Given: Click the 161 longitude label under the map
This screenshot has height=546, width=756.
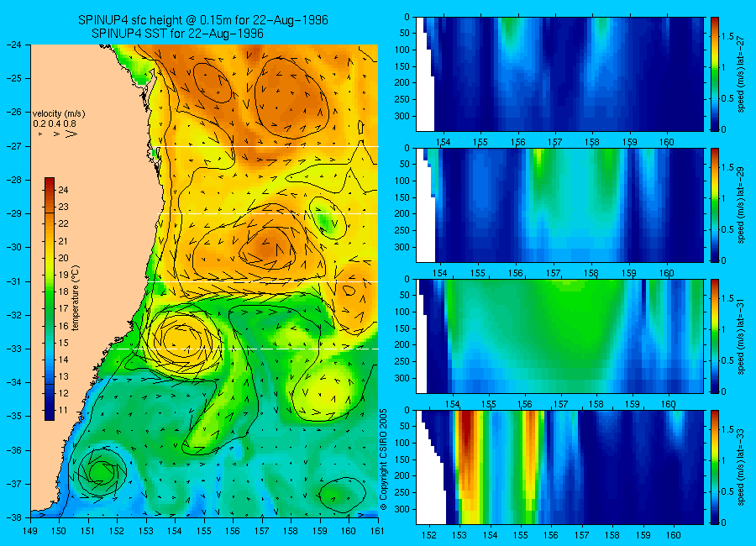Looking at the screenshot, I should [377, 531].
